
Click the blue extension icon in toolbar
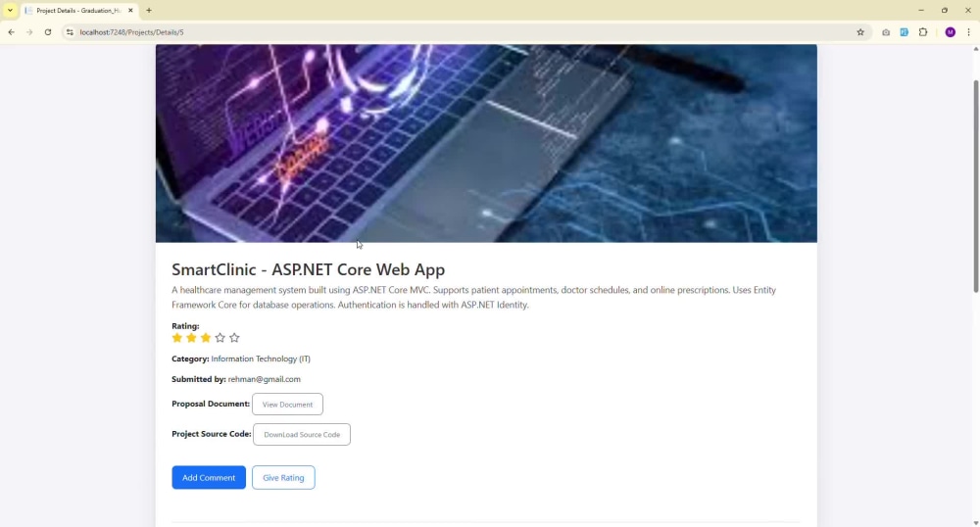point(904,32)
